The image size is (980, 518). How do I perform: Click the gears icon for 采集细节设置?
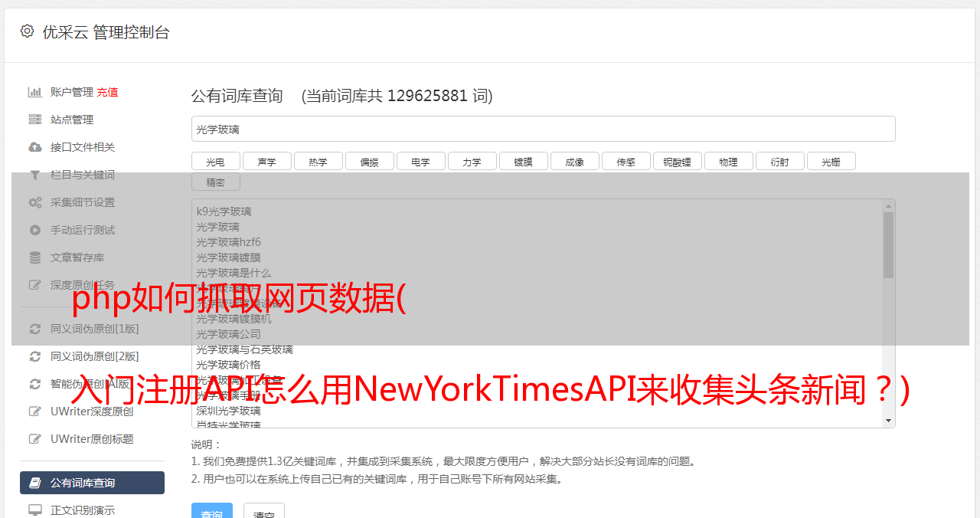35,202
